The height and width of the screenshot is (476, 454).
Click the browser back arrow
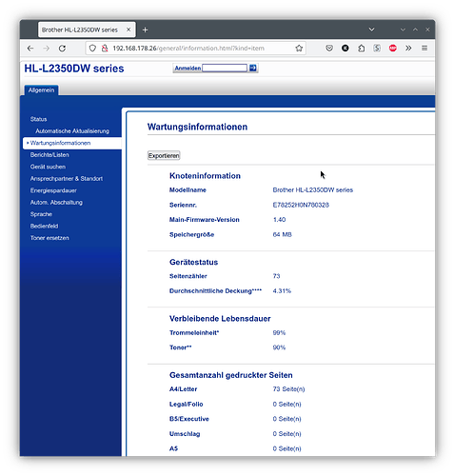pyautogui.click(x=30, y=49)
